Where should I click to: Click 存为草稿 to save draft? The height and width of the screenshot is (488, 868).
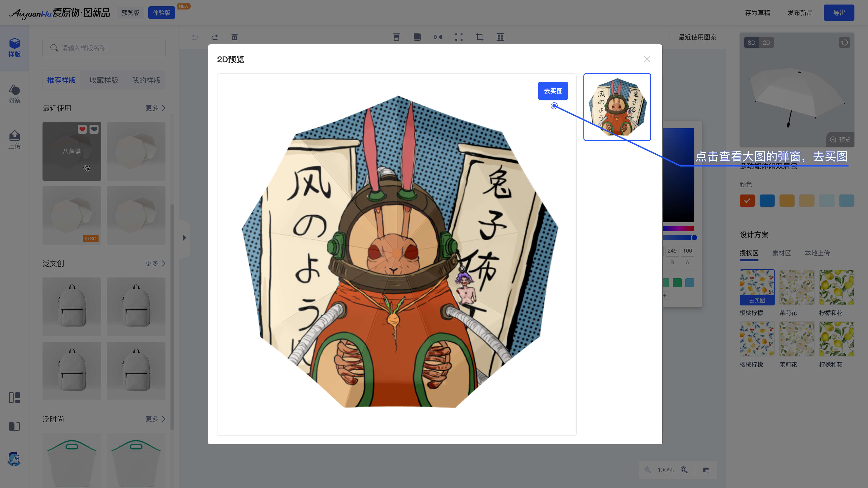click(x=757, y=13)
